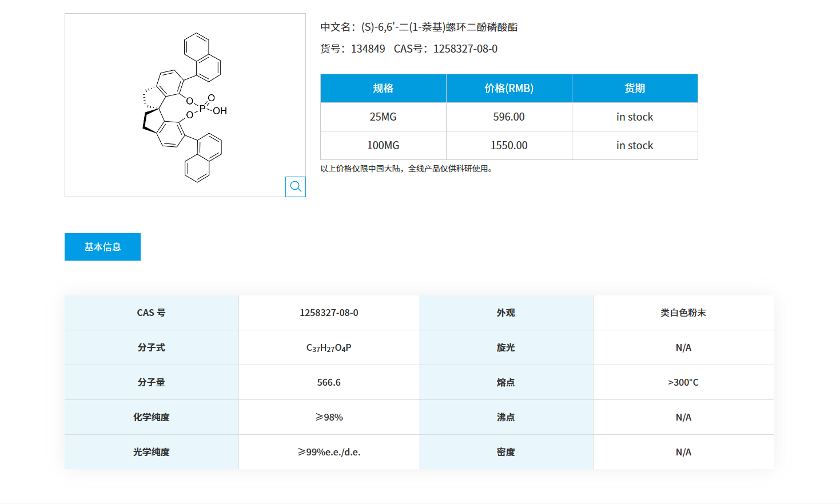Click the chemical structure drawing thumbnail
This screenshot has width=840, height=504.
click(185, 104)
